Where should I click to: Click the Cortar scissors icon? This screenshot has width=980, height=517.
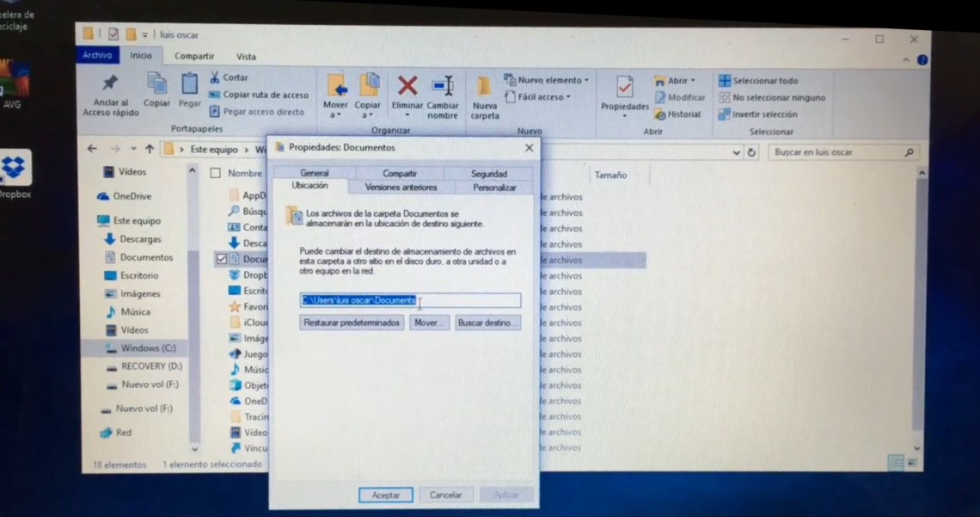point(216,77)
